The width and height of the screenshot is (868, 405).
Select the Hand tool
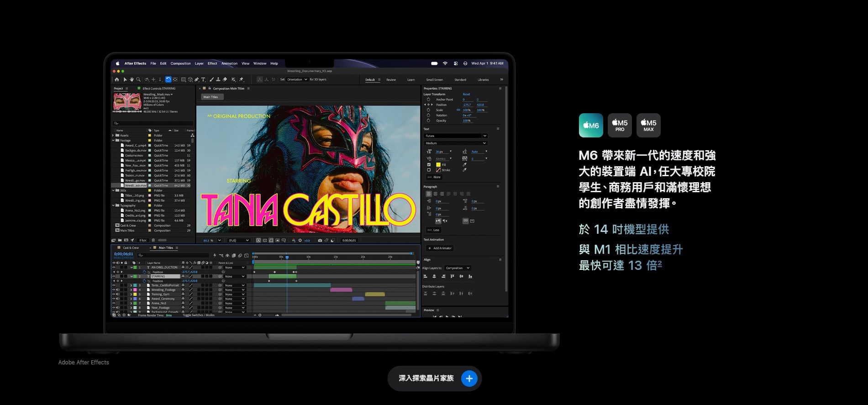132,79
